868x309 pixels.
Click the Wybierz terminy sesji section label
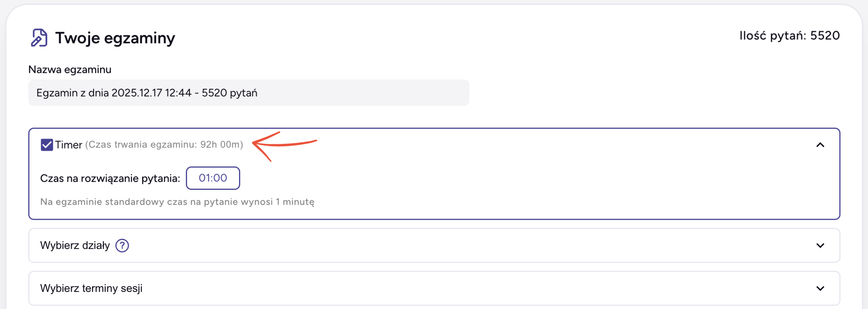pyautogui.click(x=91, y=289)
